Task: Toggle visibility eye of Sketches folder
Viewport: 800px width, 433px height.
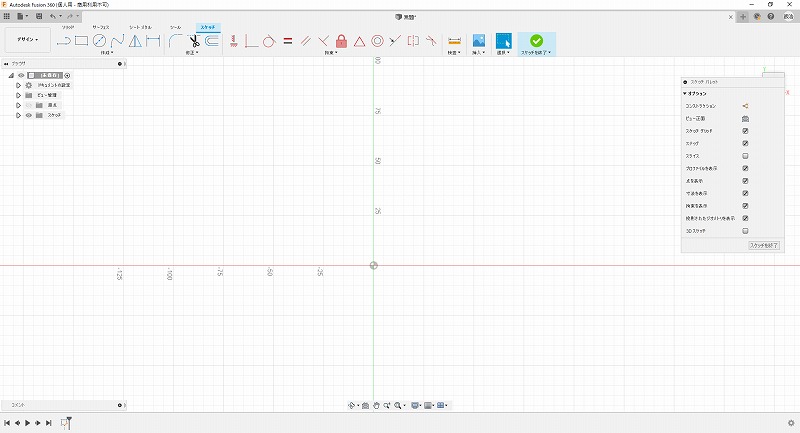Action: [29, 115]
